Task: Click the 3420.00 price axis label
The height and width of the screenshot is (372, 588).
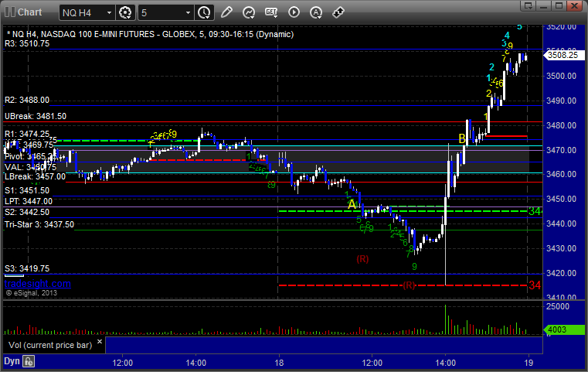Action: pos(561,273)
